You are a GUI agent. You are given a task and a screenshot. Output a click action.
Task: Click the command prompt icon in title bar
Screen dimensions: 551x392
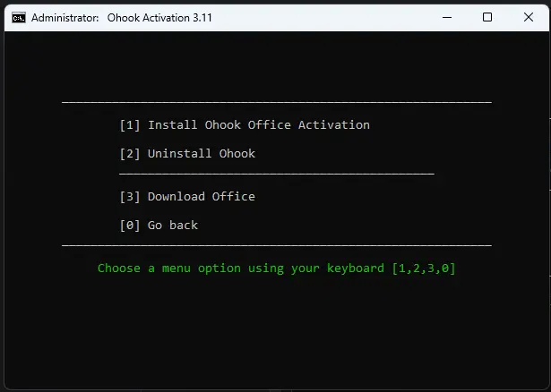click(18, 18)
